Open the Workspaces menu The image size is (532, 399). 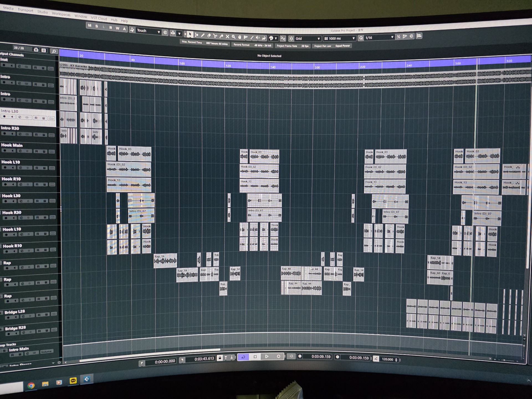click(x=61, y=14)
